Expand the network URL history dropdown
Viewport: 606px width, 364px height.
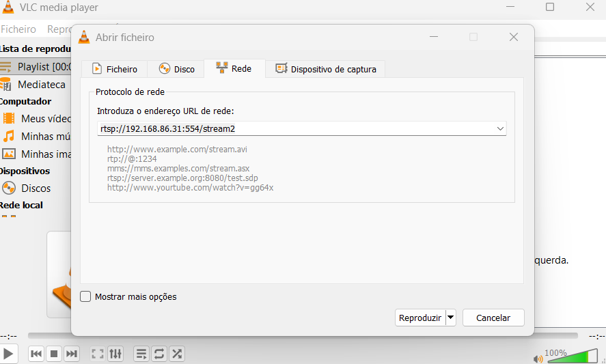coord(500,128)
